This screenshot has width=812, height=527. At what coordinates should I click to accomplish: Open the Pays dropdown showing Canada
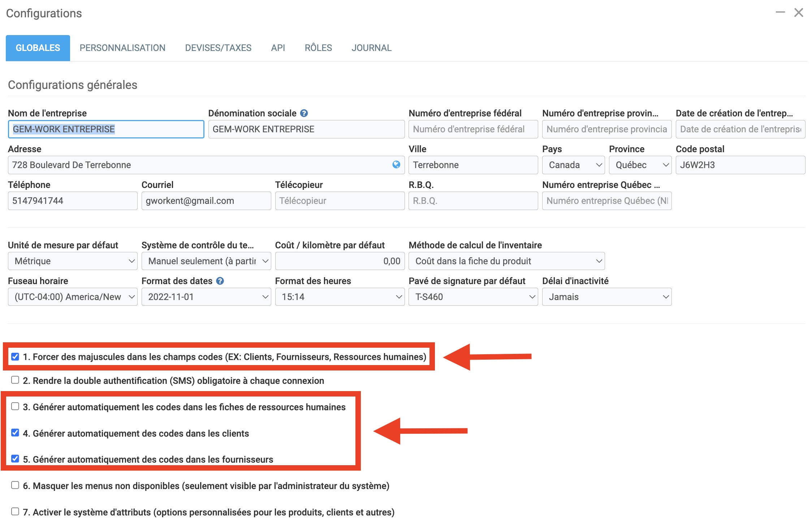(x=573, y=165)
